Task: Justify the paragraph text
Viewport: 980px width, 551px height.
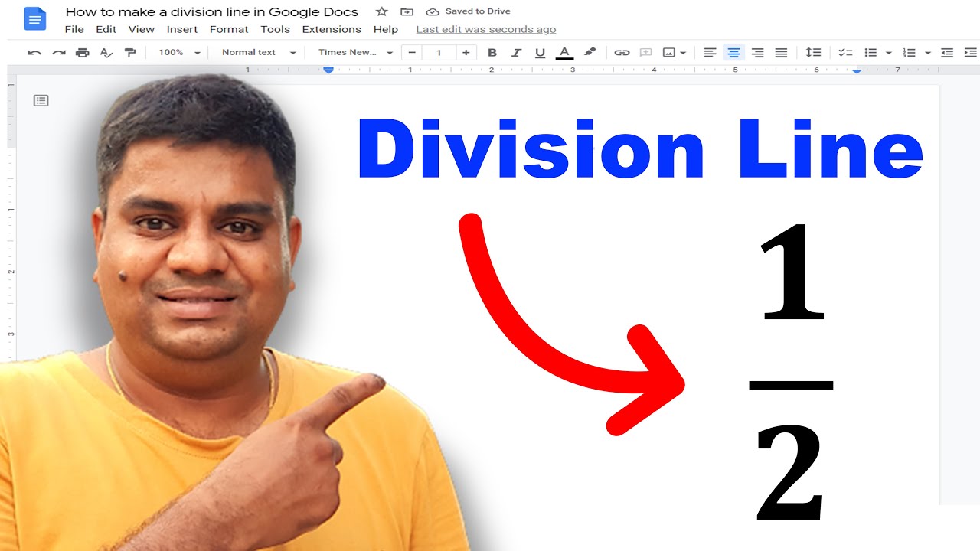Action: [781, 53]
